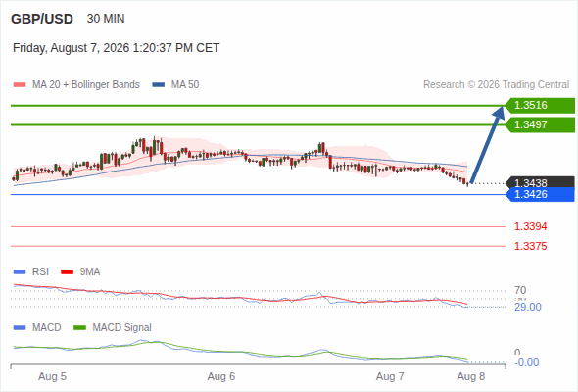Click the 1.3394 support level value
This screenshot has height=392, width=578.
click(x=530, y=226)
